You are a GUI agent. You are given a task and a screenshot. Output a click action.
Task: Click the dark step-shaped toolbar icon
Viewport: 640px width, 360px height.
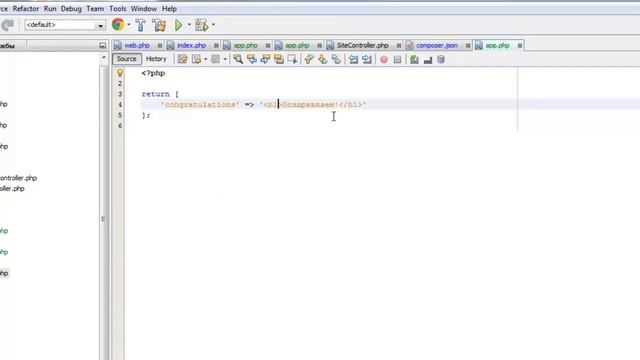pos(428,60)
